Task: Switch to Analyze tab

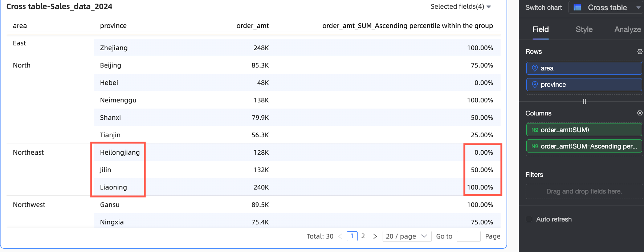Action: (628, 29)
